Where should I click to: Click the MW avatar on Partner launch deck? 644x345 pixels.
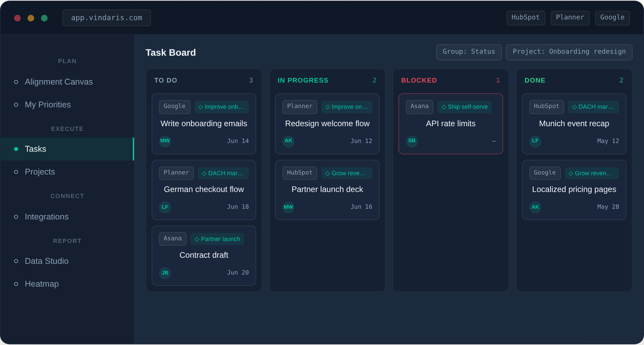pyautogui.click(x=288, y=207)
